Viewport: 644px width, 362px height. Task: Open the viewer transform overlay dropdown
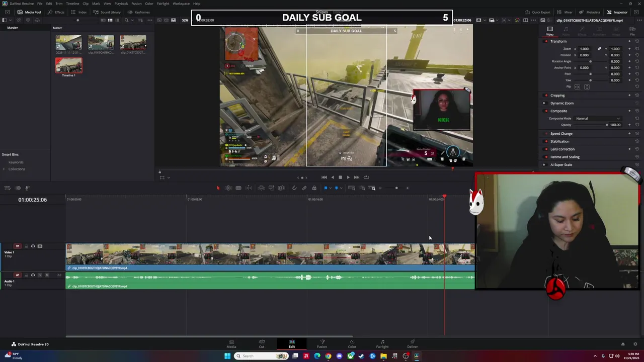pyautogui.click(x=169, y=177)
